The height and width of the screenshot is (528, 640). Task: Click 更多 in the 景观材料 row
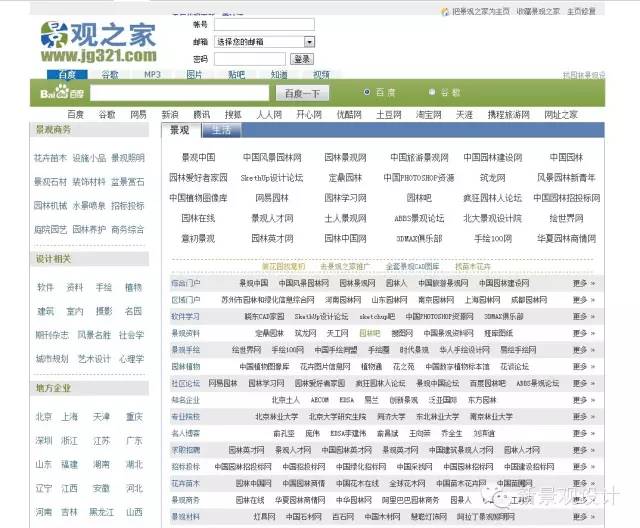tap(584, 517)
